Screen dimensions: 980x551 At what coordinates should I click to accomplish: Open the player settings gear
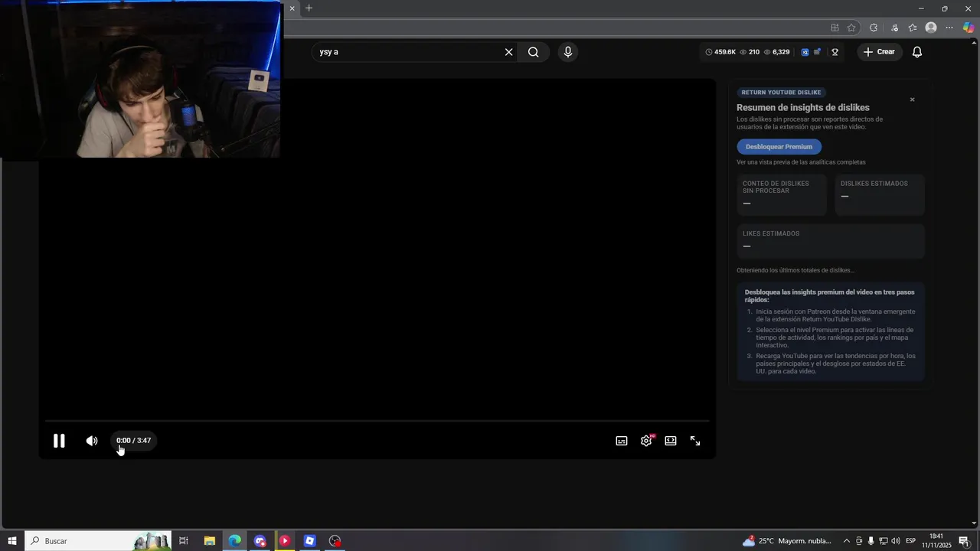coord(646,441)
